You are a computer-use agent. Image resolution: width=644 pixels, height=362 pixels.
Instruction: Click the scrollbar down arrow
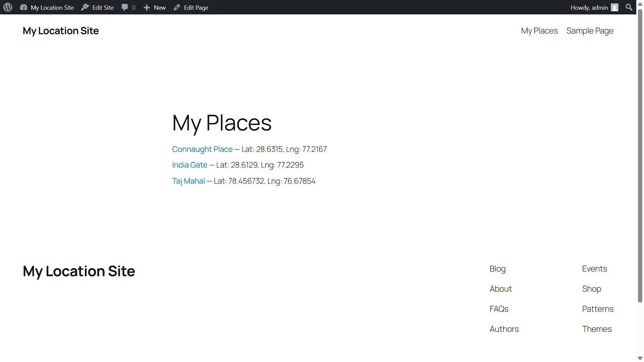(x=640, y=358)
